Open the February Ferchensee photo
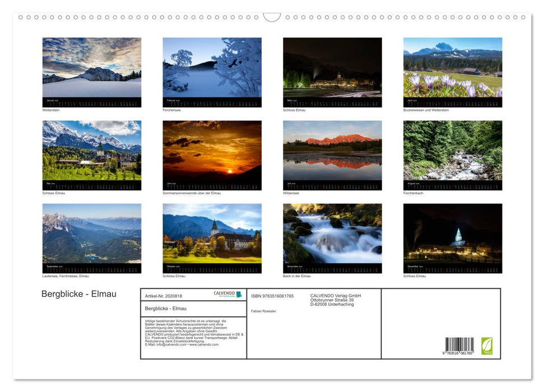 (212, 72)
